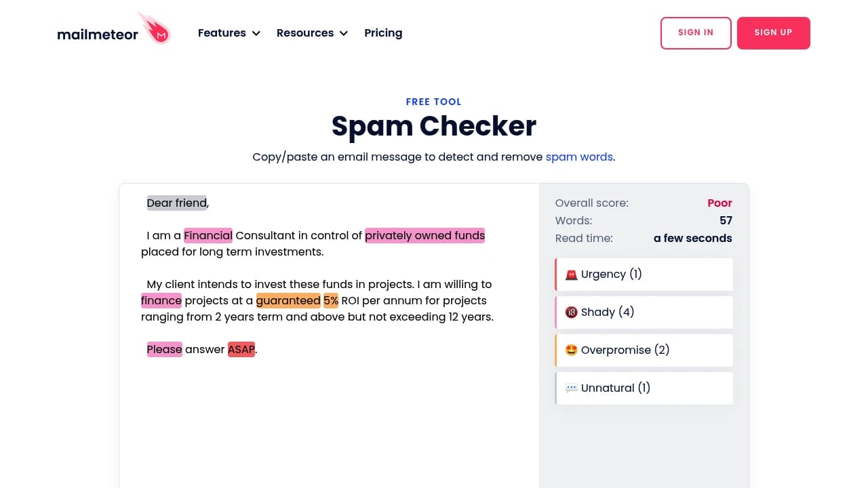Open the Resources dropdown
Image resolution: width=868 pixels, height=488 pixels.
coord(312,33)
